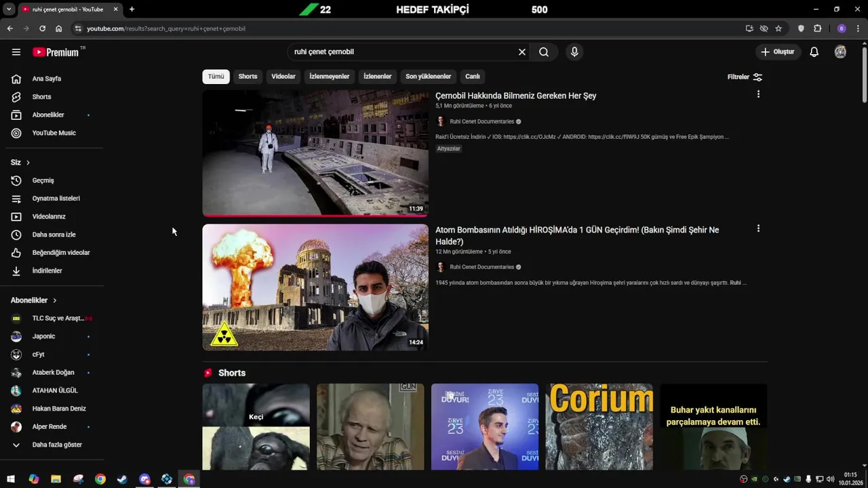The image size is (868, 488).
Task: Open Filtreler filter options
Action: tap(745, 77)
